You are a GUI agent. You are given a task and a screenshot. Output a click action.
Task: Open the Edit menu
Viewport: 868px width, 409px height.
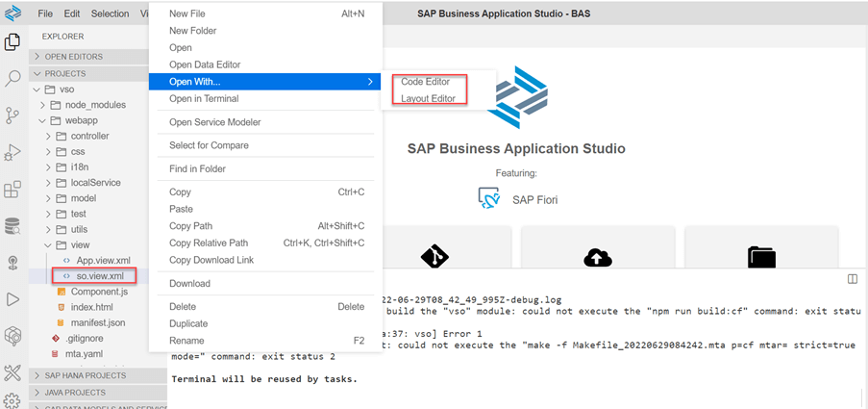(x=72, y=13)
